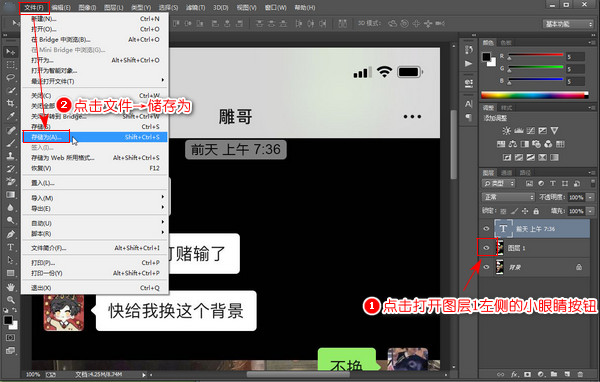Click the foreground color swatch in toolbox
The image size is (600, 382).
pyautogui.click(x=8, y=320)
